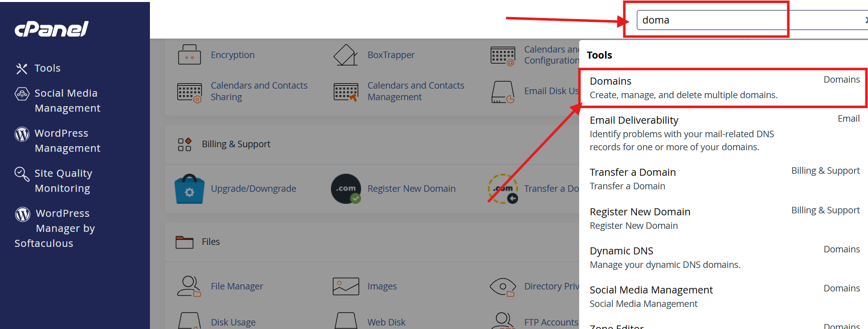Select Dynamic DNS search result
Image resolution: width=868 pixels, height=329 pixels.
click(x=723, y=257)
